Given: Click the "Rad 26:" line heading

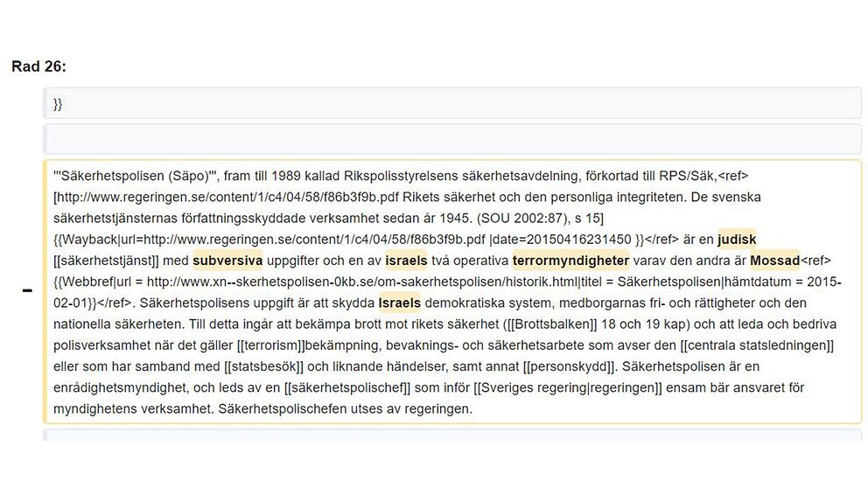Looking at the screenshot, I should tap(38, 66).
